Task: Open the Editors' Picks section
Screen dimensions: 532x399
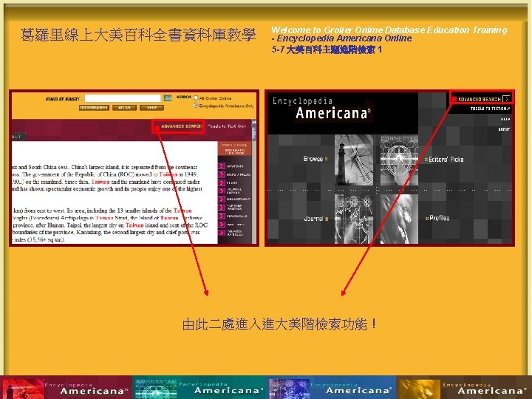Action: [446, 159]
